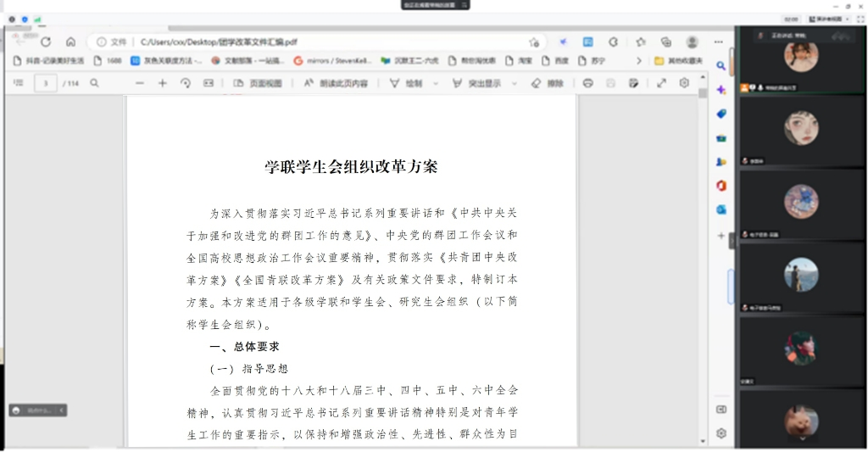Viewport: 868px width, 452px height.
Task: Refresh the PDF page in the browser
Action: [x=46, y=42]
